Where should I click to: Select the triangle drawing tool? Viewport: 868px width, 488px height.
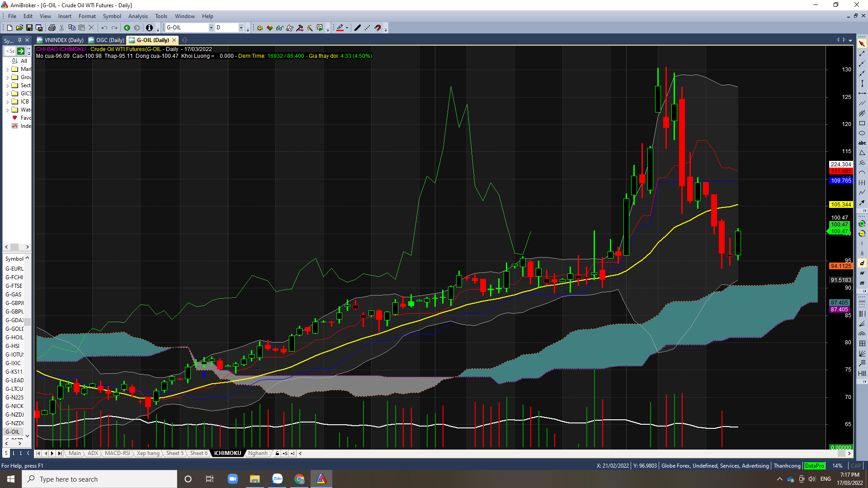tap(862, 153)
